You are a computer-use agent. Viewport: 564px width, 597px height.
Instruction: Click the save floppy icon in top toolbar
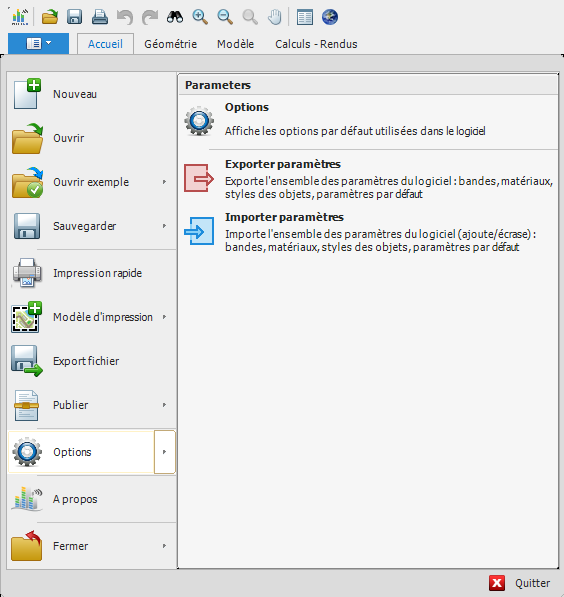pyautogui.click(x=75, y=17)
